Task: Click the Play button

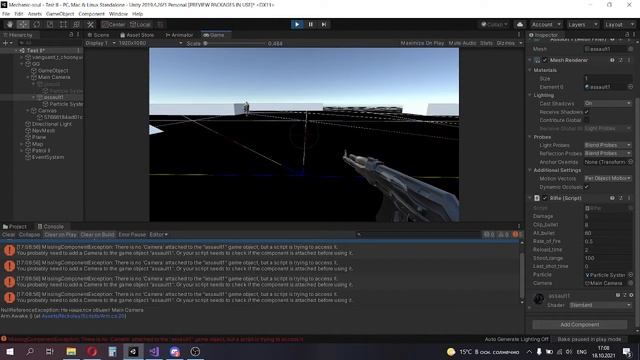Action: click(x=297, y=24)
